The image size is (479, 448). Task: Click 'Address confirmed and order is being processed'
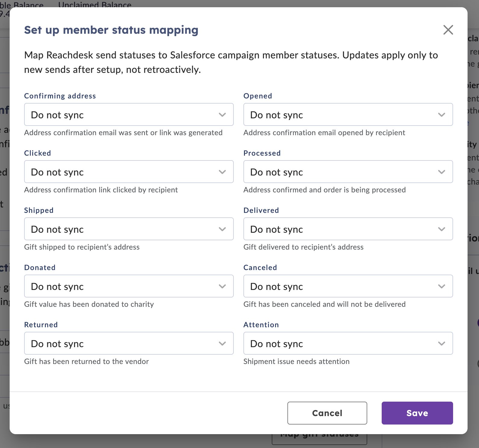tap(324, 190)
